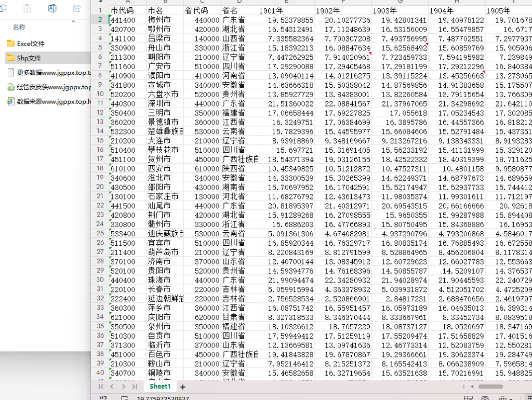The width and height of the screenshot is (532, 400).
Task: Switch to Sheet1 tab
Action: click(160, 386)
